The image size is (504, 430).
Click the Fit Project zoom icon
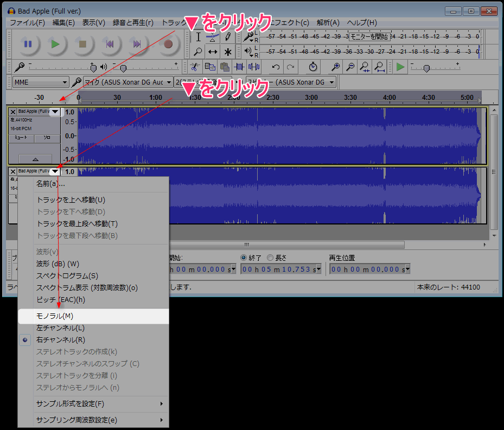[380, 67]
